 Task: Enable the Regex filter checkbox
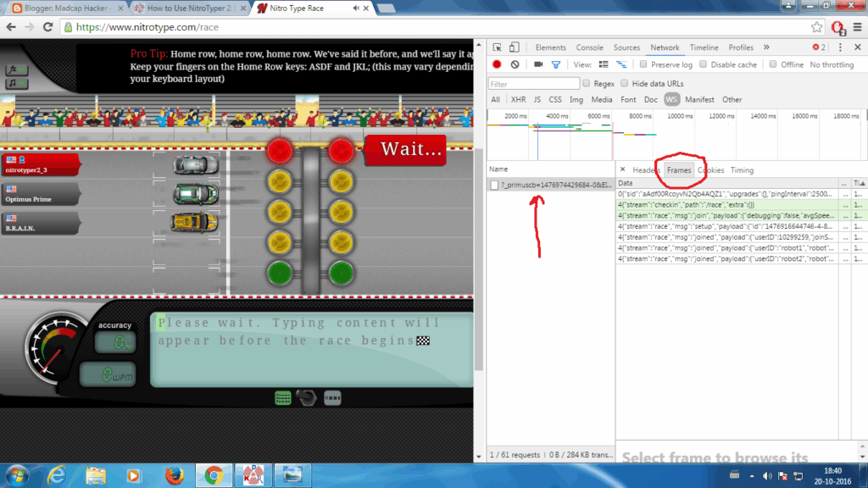click(x=587, y=84)
